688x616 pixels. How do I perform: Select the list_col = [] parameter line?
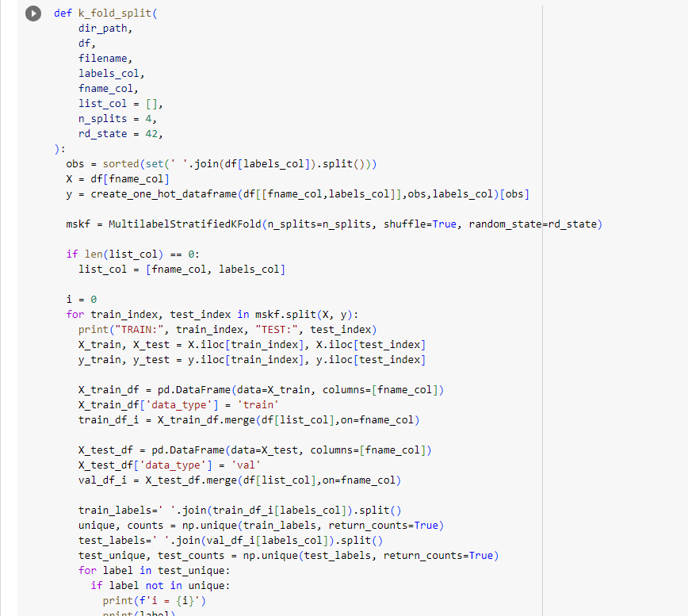coord(120,104)
